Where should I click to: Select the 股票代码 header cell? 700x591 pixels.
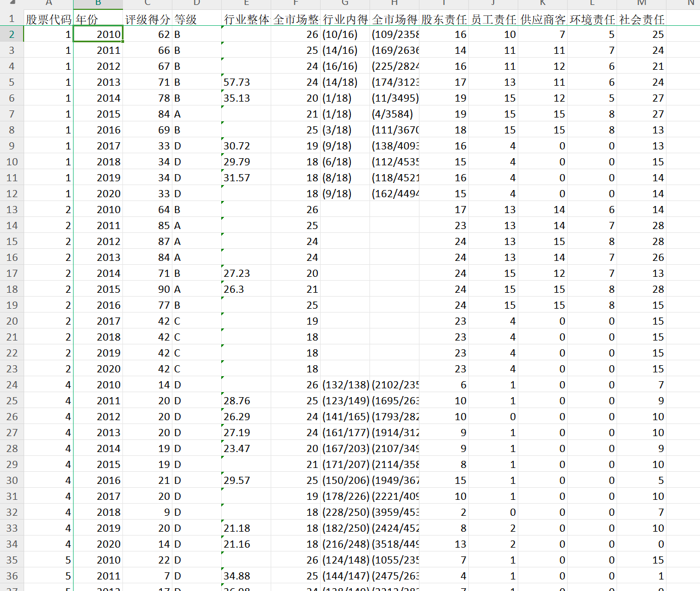pyautogui.click(x=48, y=19)
